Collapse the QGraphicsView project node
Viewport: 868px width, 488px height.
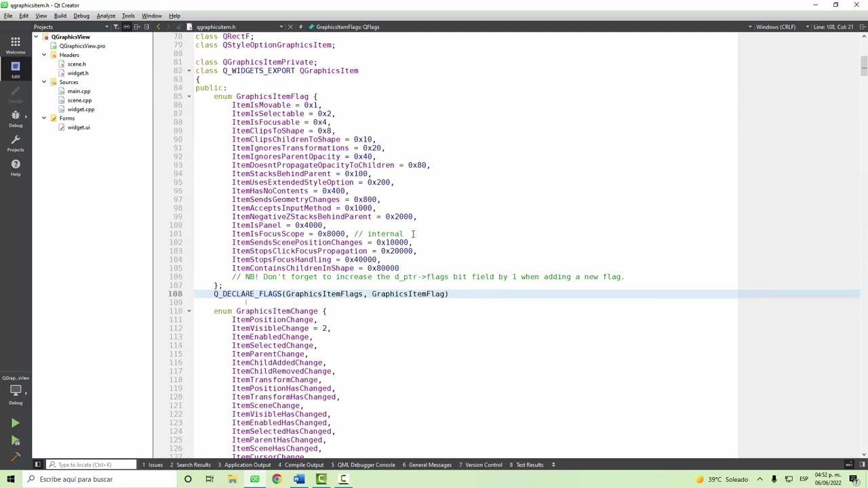[x=36, y=37]
